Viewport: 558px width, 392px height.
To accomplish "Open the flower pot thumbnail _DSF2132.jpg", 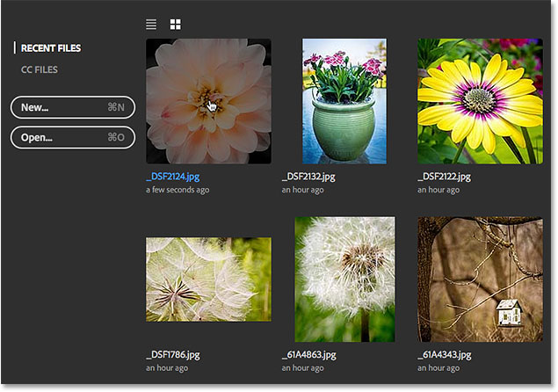I will tap(344, 101).
